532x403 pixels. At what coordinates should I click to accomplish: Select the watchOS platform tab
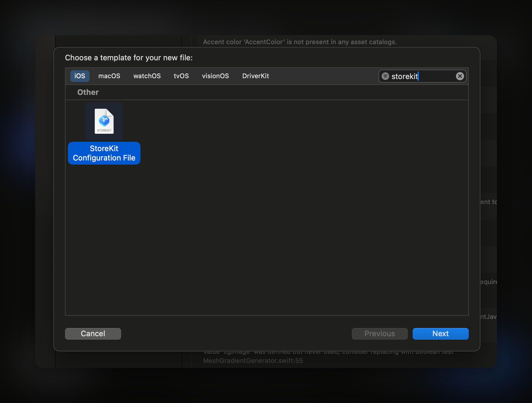pyautogui.click(x=147, y=76)
